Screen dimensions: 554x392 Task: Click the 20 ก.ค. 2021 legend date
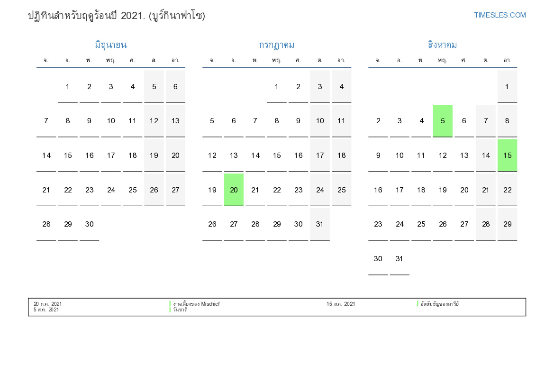pos(47,304)
